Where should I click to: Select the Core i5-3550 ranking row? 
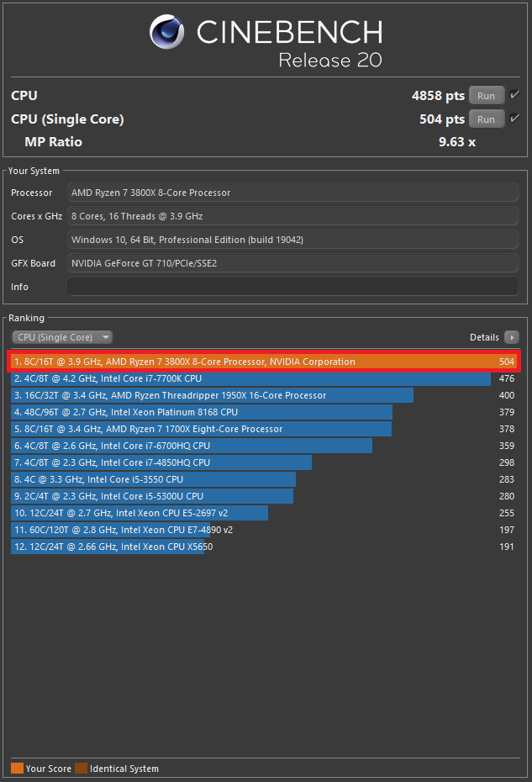153,479
